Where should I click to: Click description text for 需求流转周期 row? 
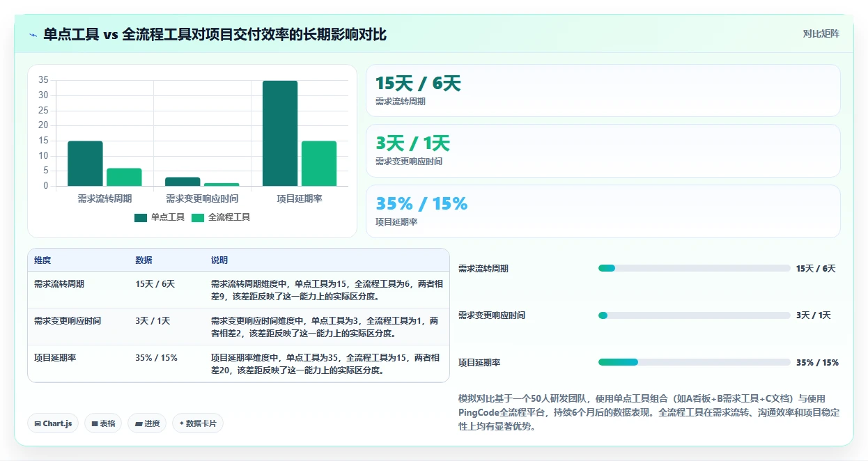(327, 290)
